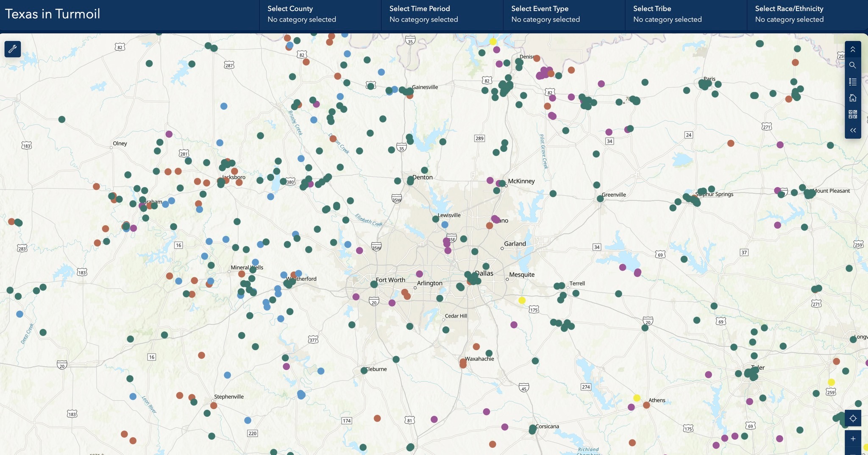Collapse the toolbar with the double up chevron
The width and height of the screenshot is (868, 455).
tap(853, 50)
